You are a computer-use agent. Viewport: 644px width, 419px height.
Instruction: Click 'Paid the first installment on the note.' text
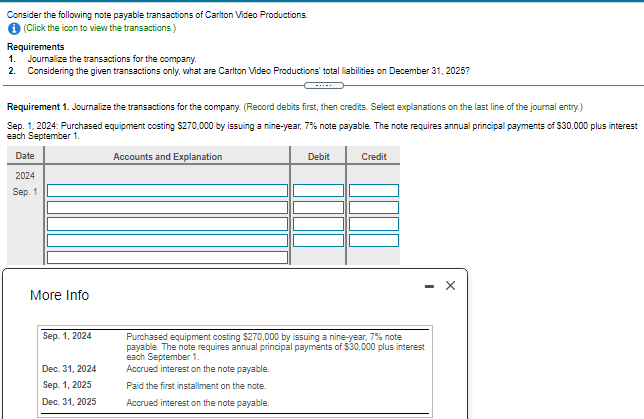pos(196,386)
